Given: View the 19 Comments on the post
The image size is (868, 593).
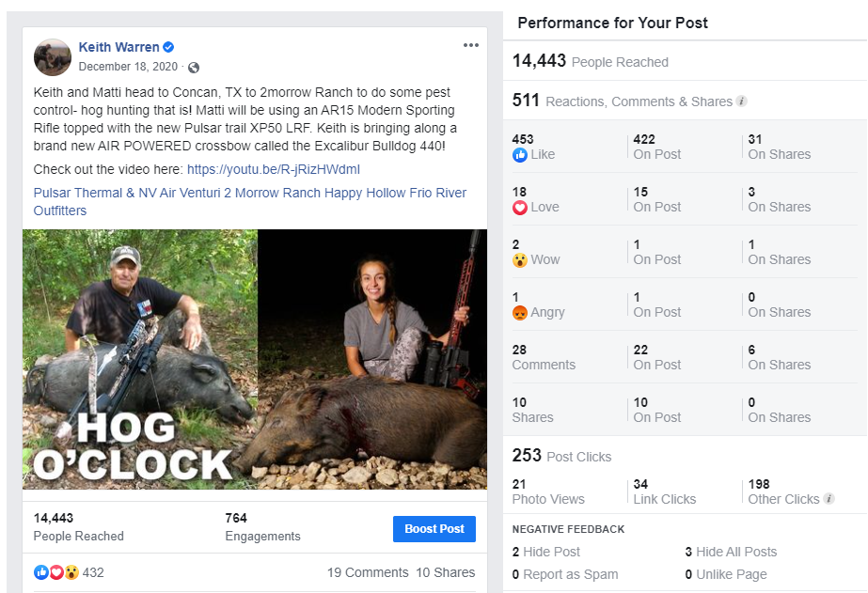Looking at the screenshot, I should click(368, 572).
